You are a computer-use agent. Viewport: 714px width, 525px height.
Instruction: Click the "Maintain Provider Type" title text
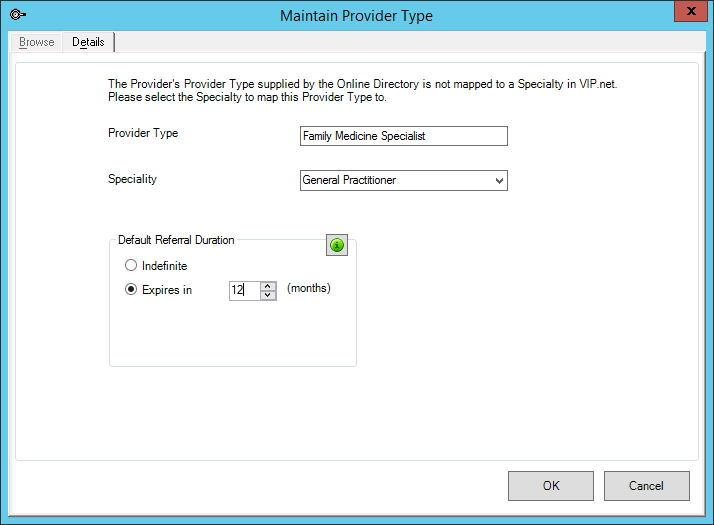(x=357, y=16)
